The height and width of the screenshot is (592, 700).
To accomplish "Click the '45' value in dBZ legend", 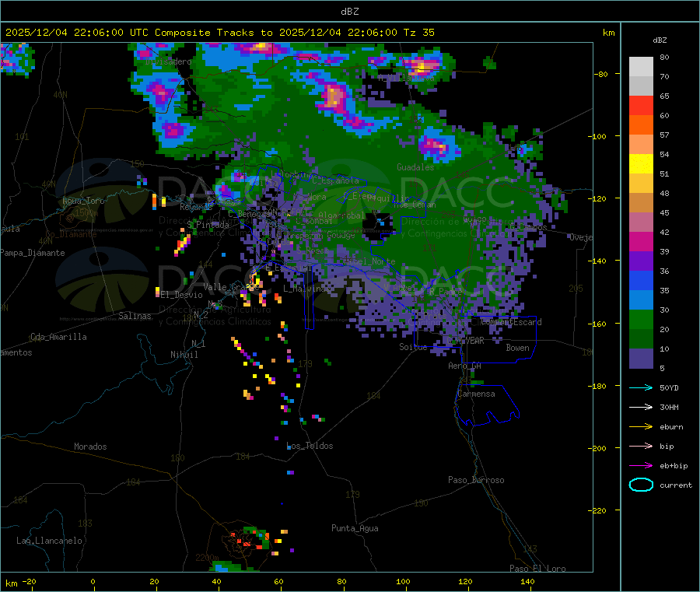I will pos(664,212).
